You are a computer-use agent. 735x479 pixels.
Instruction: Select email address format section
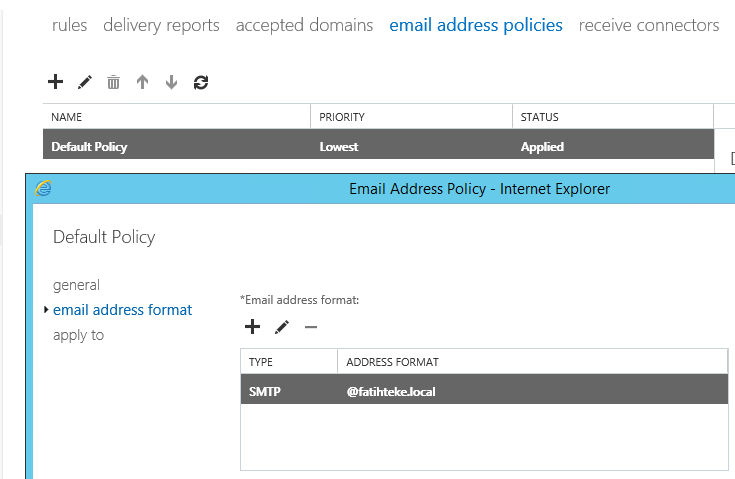122,310
